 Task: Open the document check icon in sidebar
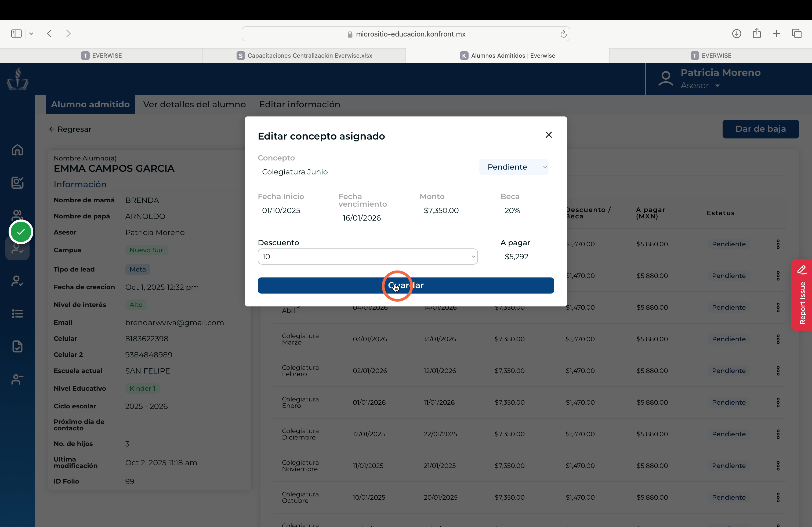pos(17,346)
